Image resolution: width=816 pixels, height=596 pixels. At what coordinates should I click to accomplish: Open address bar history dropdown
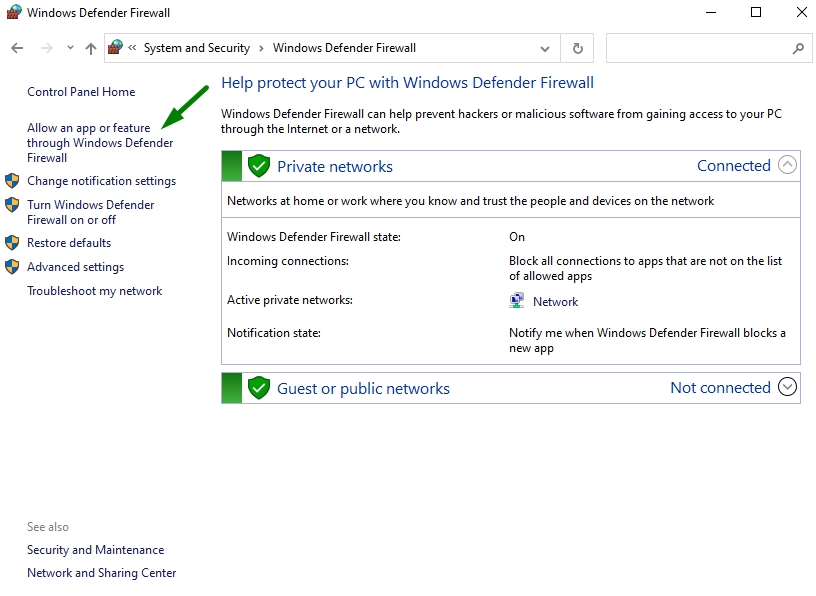click(x=545, y=48)
